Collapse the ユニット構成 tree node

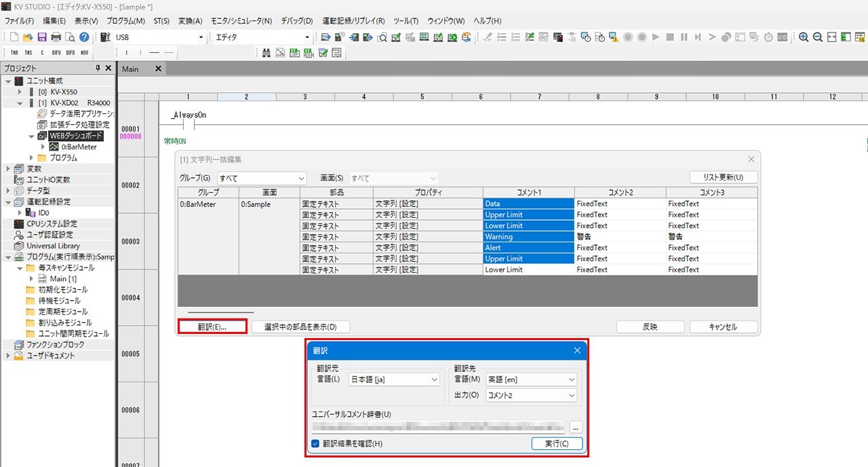point(8,81)
